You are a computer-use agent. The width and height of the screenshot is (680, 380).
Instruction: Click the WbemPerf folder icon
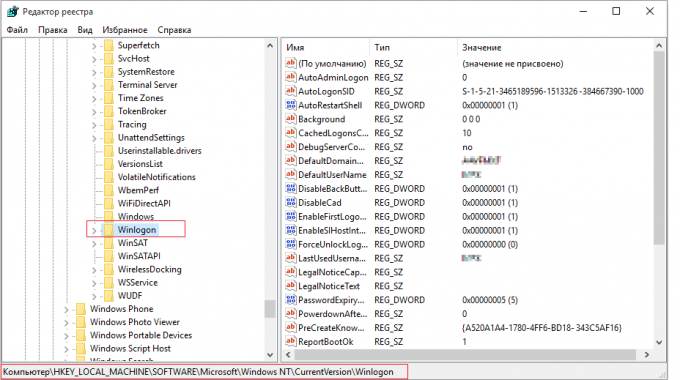[109, 190]
